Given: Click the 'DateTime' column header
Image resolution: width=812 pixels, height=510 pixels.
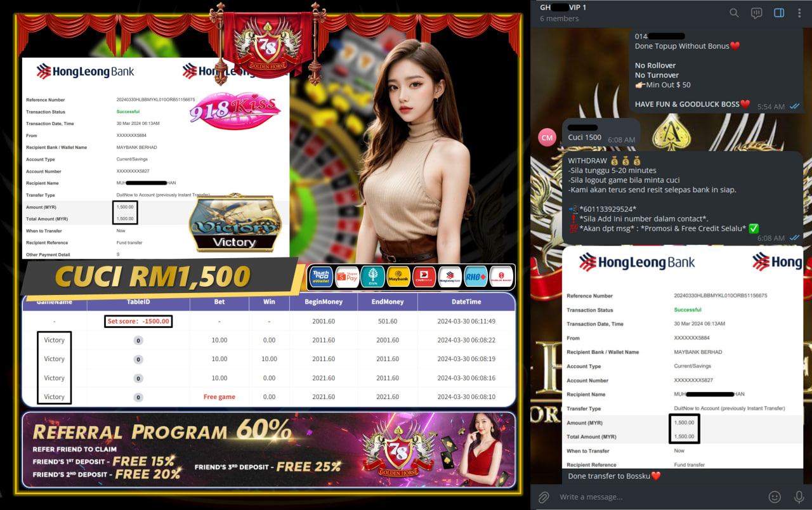Looking at the screenshot, I should tap(466, 302).
